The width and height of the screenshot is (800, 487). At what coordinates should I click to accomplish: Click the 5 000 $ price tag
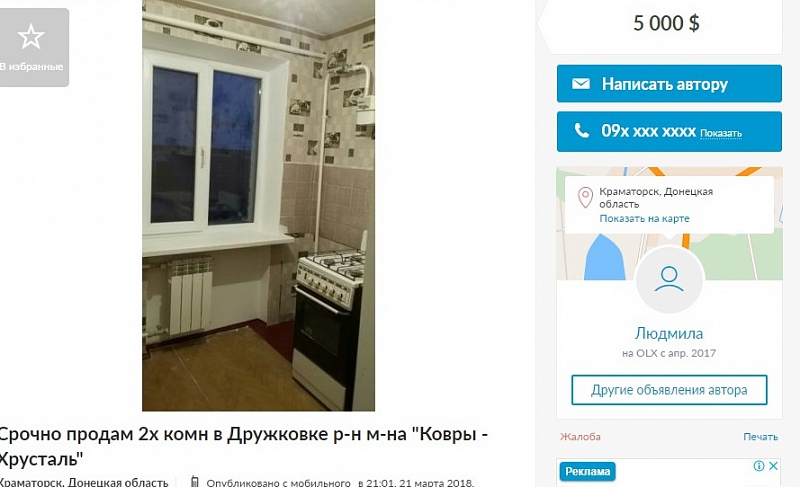point(666,23)
